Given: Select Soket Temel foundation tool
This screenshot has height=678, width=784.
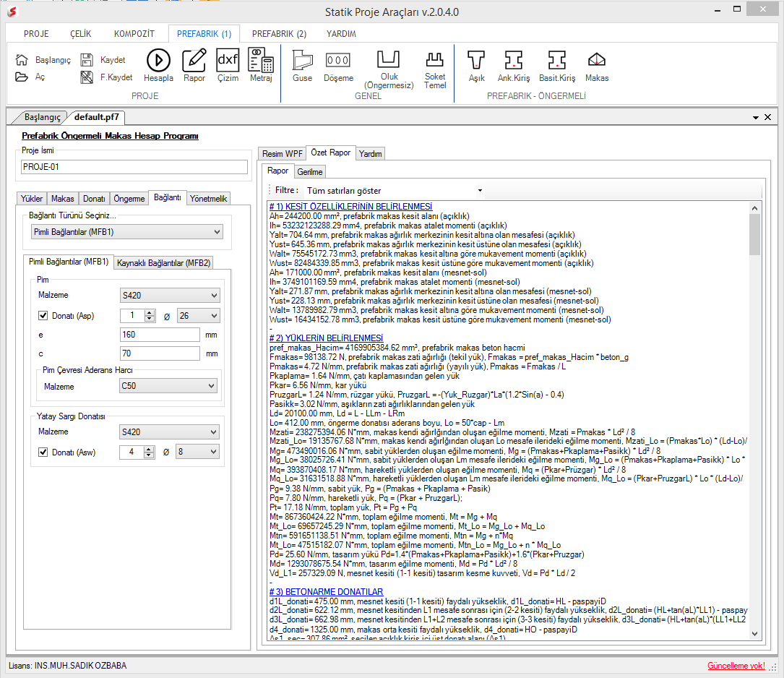Looking at the screenshot, I should pos(435,70).
